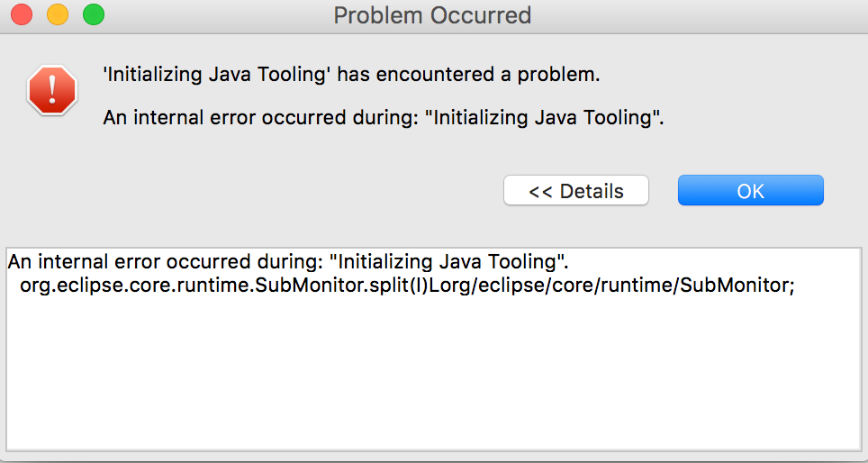The width and height of the screenshot is (868, 463).
Task: Click the exclamation mark inside the error icon
Action: [x=52, y=90]
